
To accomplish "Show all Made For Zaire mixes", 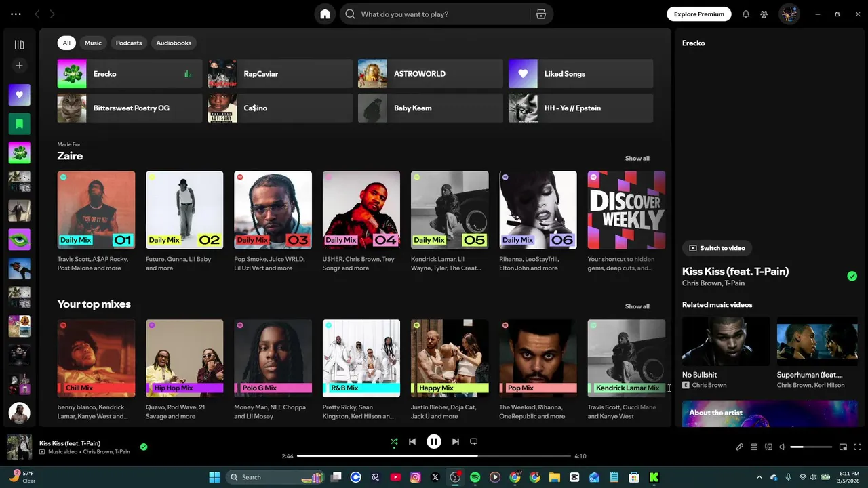I will click(x=637, y=158).
